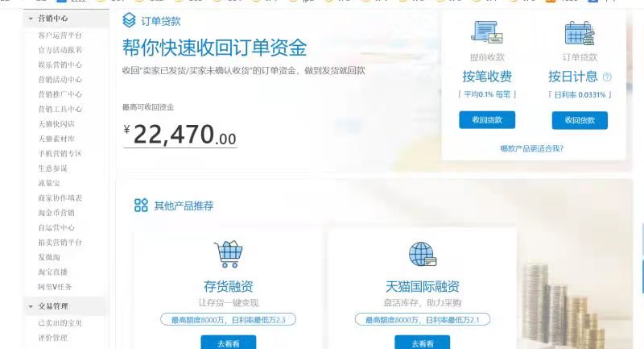644x349 pixels.
Task: Open 生意参谋 in the sidebar
Action: (x=52, y=168)
